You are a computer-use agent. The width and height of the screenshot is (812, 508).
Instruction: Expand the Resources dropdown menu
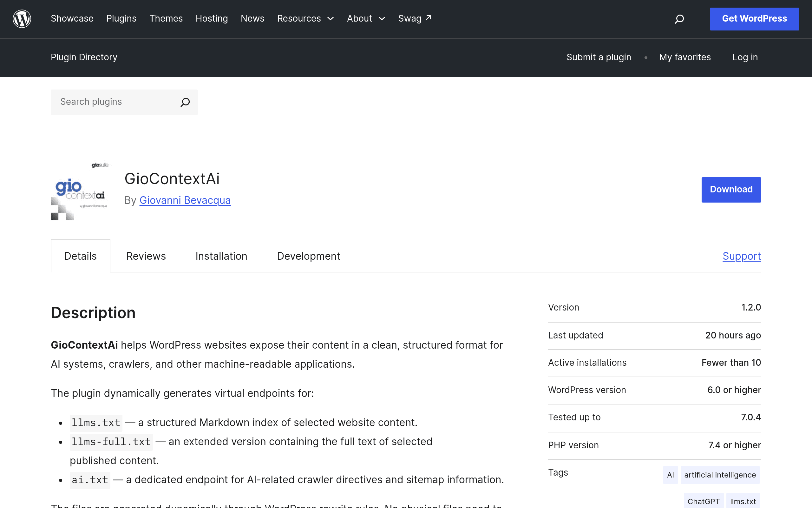[305, 18]
